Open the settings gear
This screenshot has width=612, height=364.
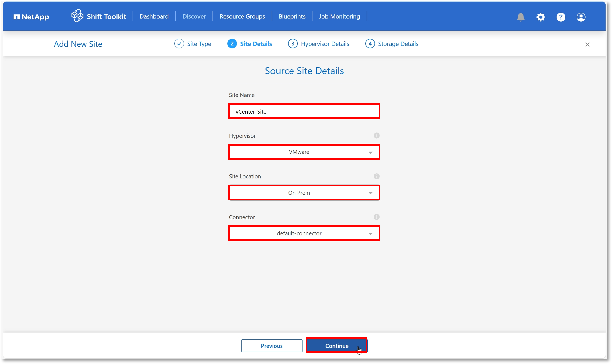(540, 17)
